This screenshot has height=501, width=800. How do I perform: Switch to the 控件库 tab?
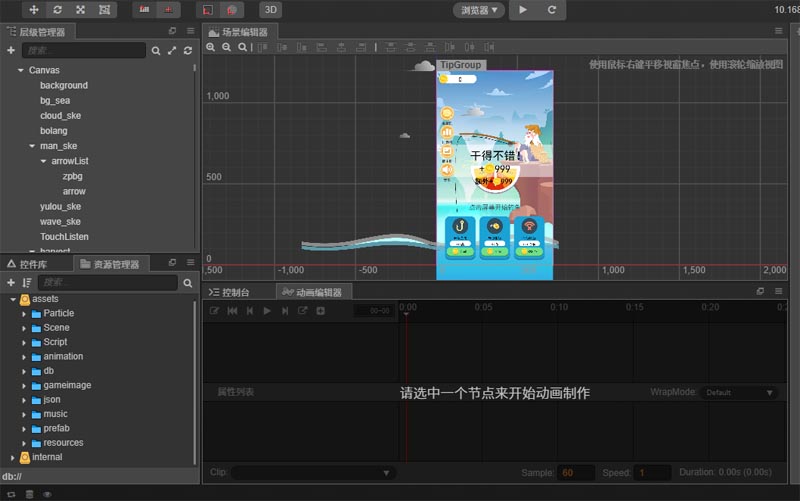pyautogui.click(x=33, y=264)
